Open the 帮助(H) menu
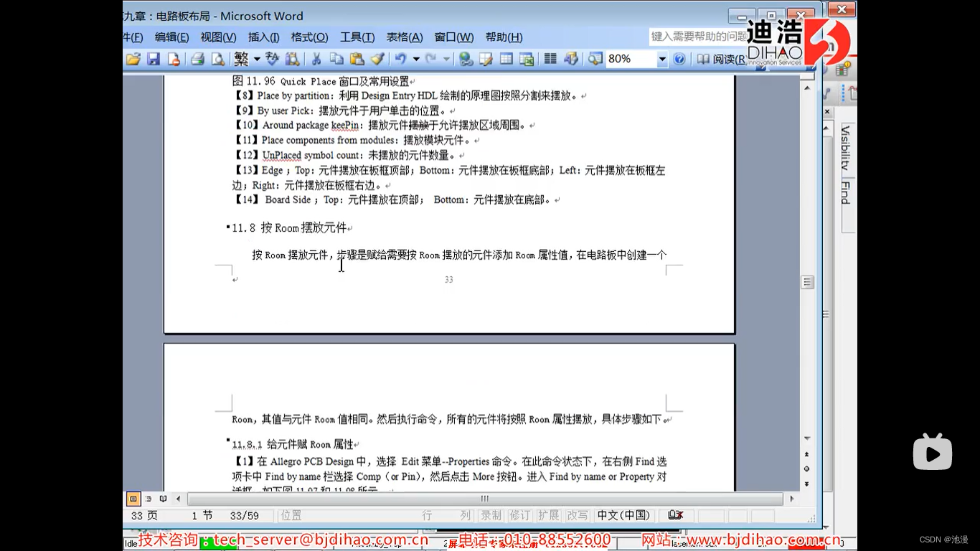This screenshot has height=551, width=980. click(x=504, y=37)
